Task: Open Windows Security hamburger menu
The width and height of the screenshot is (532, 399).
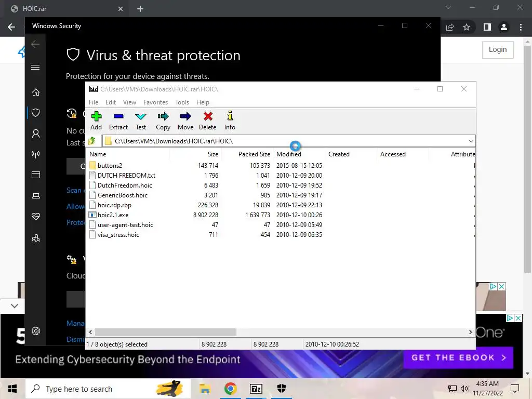Action: (x=35, y=67)
